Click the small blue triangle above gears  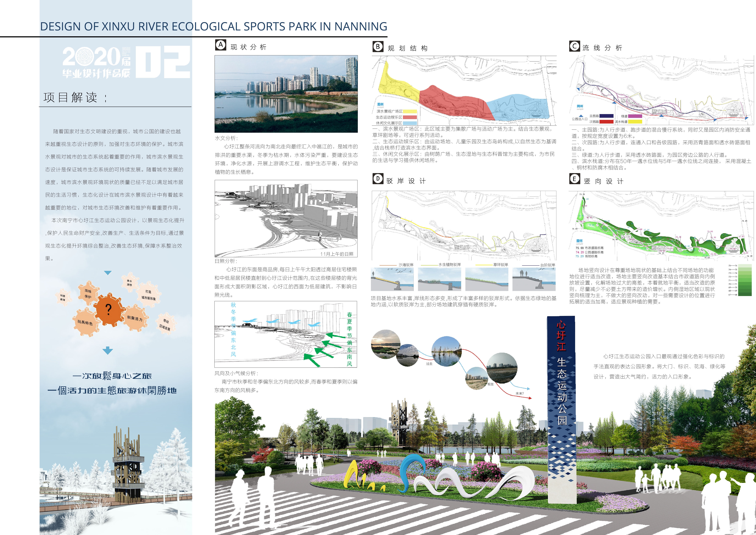pos(108,273)
